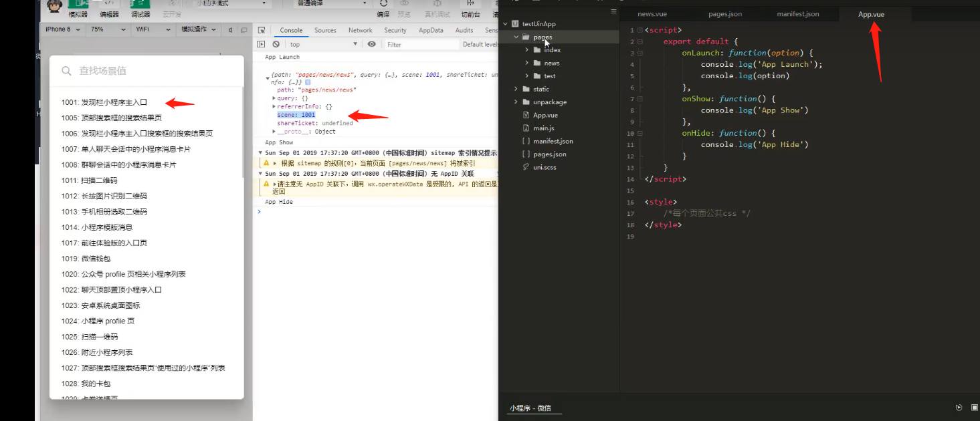Fold the onLaunch function on line 3

click(640, 53)
